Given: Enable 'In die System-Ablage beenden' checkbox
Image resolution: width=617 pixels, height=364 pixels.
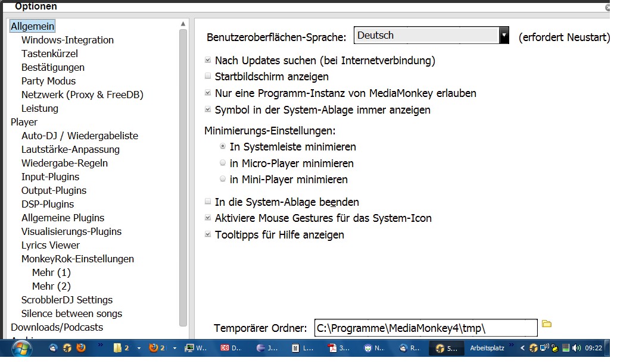Looking at the screenshot, I should point(208,202).
